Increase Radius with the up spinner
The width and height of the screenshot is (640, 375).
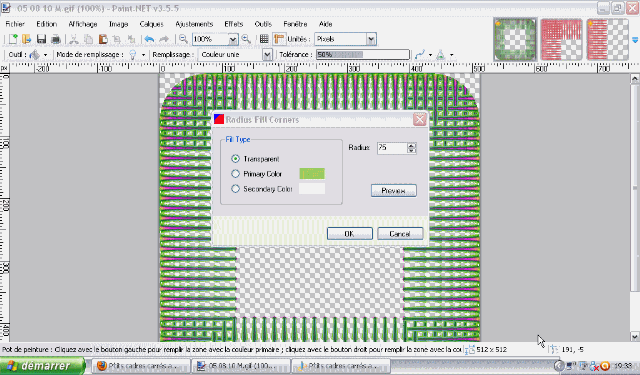(412, 145)
